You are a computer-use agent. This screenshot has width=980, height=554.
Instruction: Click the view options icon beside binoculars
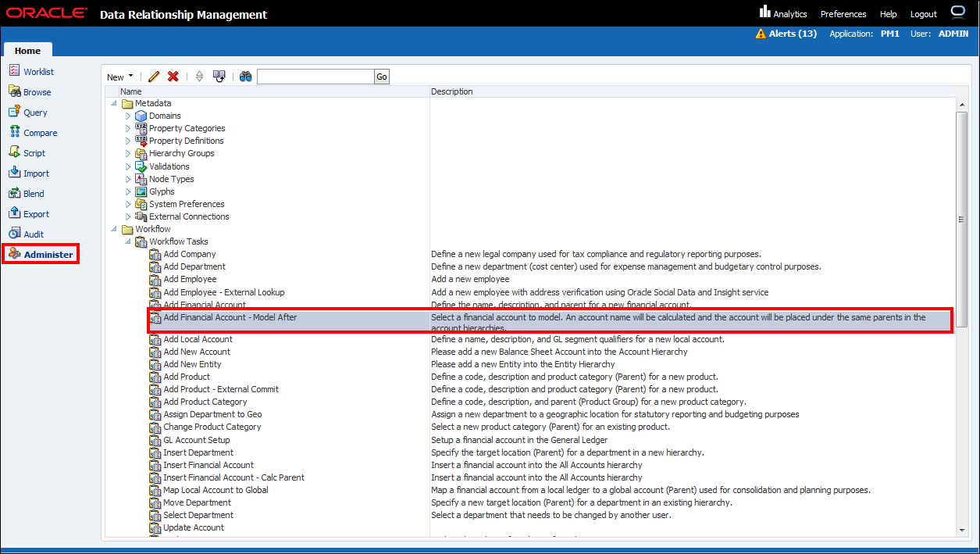tap(219, 77)
